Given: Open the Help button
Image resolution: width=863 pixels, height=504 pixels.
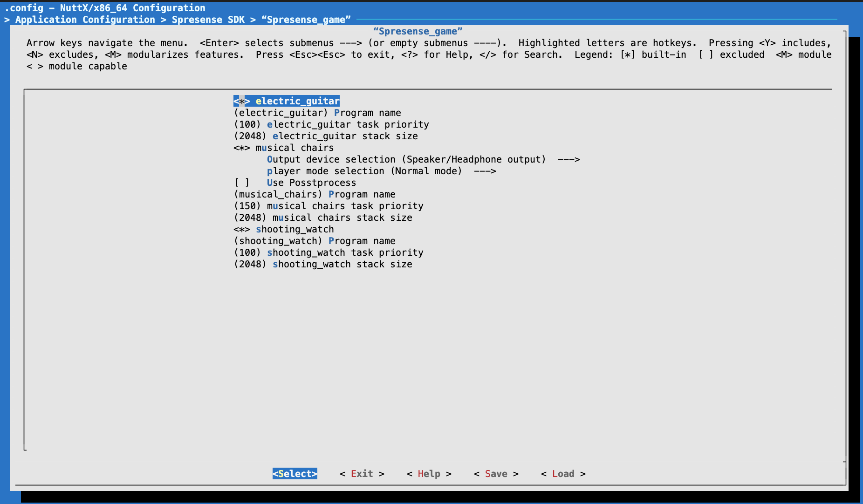Looking at the screenshot, I should click(429, 474).
